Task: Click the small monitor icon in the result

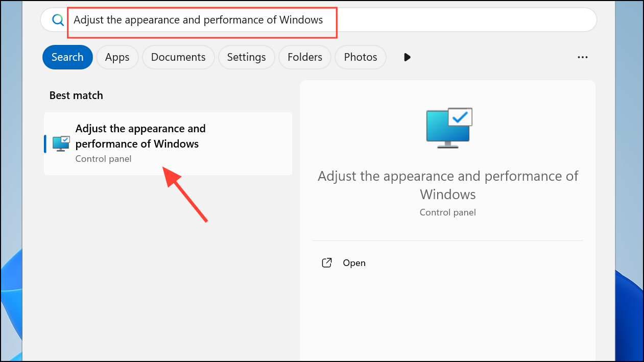Action: [x=61, y=143]
